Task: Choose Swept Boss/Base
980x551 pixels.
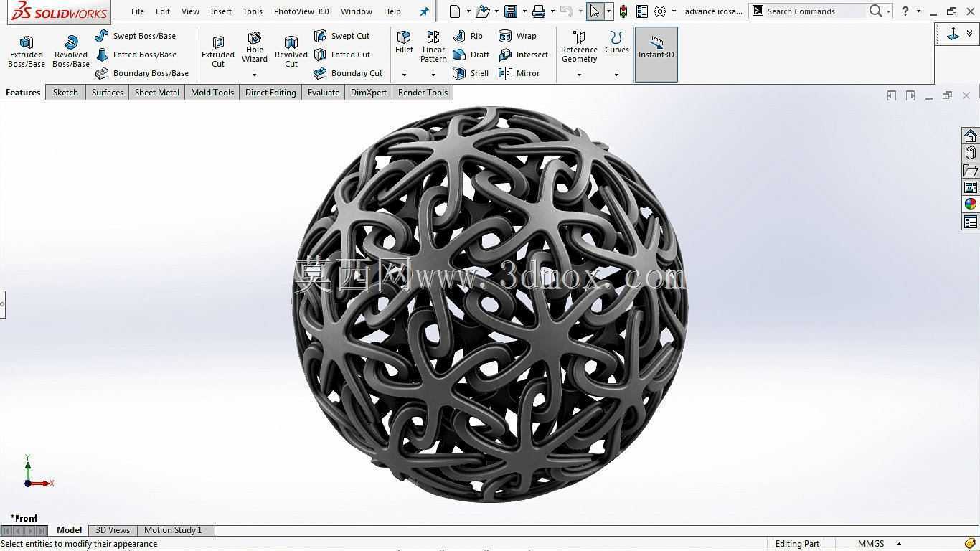Action: [x=135, y=36]
